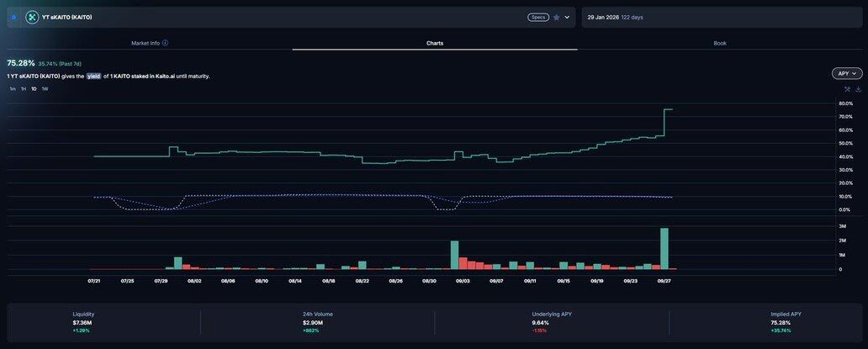Open the maturity date selector
The image size is (868, 349).
(x=722, y=17)
